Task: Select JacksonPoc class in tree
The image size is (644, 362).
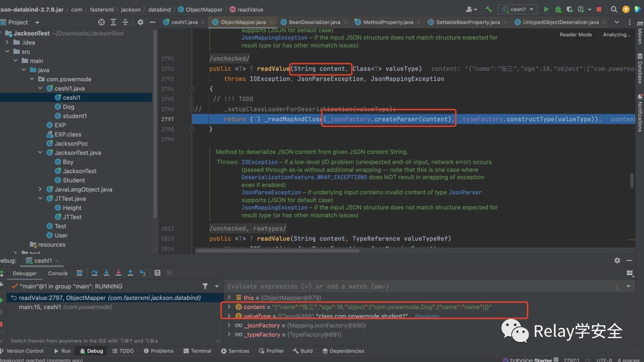Action: 71,144
